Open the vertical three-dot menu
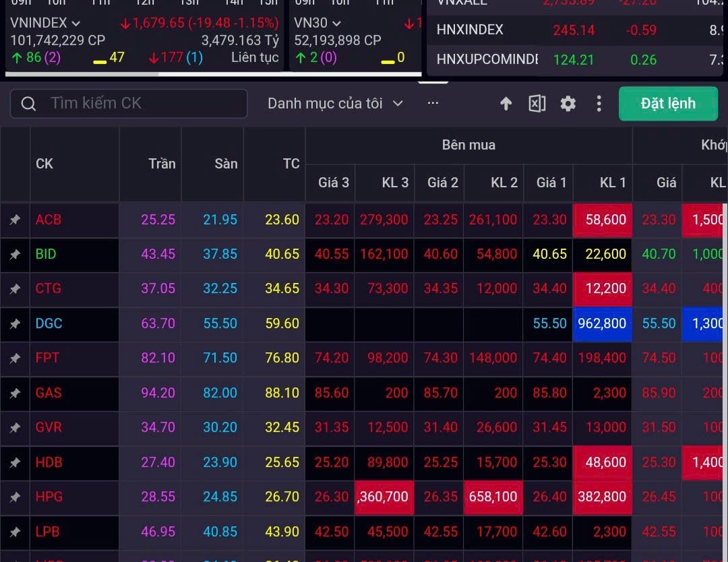The height and width of the screenshot is (562, 728). 599,104
